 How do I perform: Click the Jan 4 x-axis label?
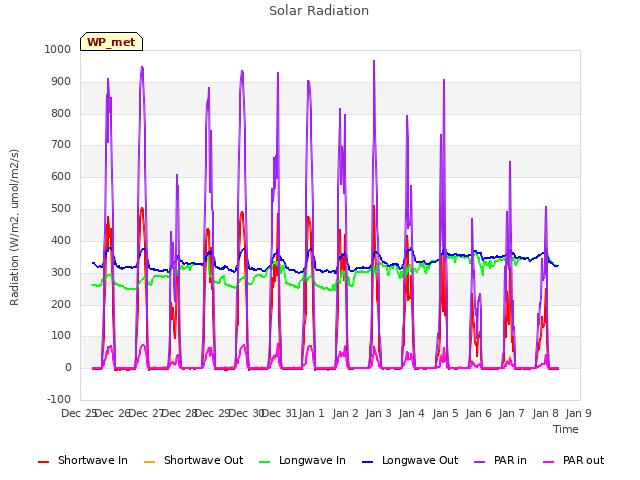[x=411, y=413]
